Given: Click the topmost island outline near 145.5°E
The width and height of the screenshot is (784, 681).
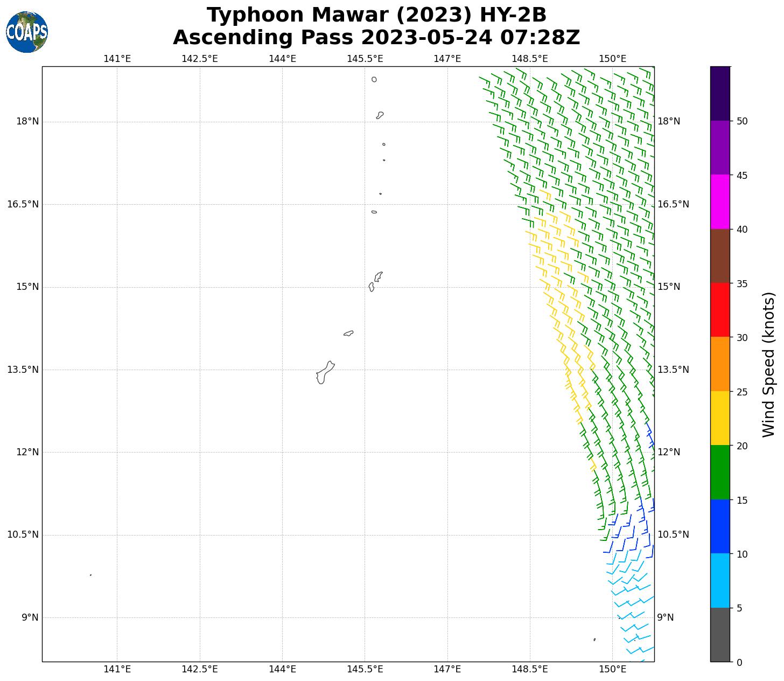Looking at the screenshot, I should (374, 79).
